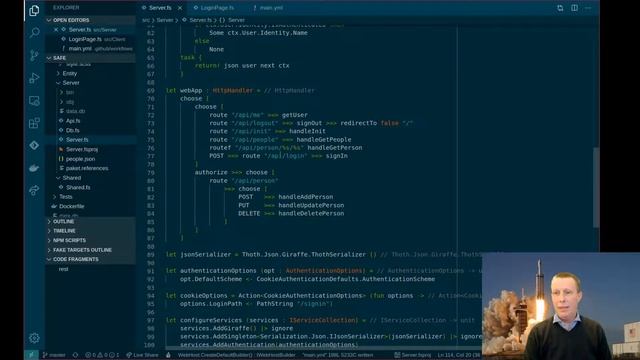Viewport: 640px width, 360px height.
Task: Switch to the Server.fs tab
Action: pyautogui.click(x=160, y=8)
